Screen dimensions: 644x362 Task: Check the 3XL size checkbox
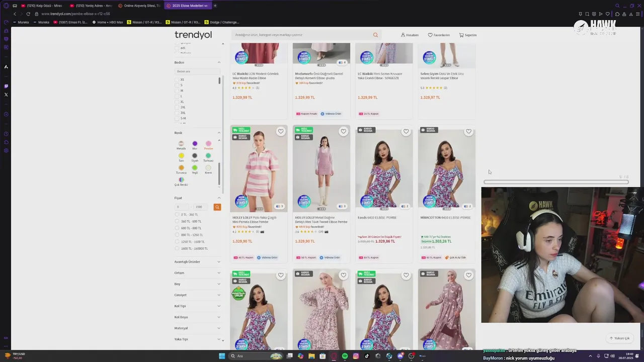(177, 113)
